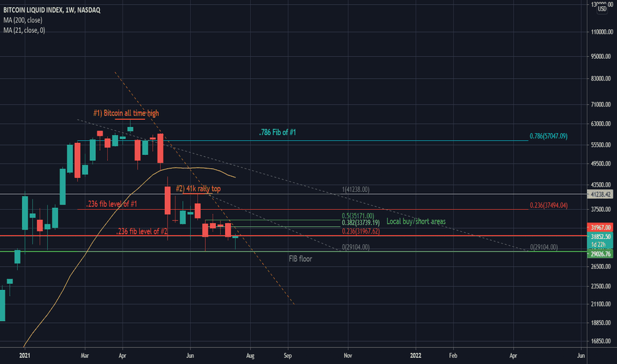Click the 110000.00 price axis label
The image size is (617, 364).
(601, 32)
